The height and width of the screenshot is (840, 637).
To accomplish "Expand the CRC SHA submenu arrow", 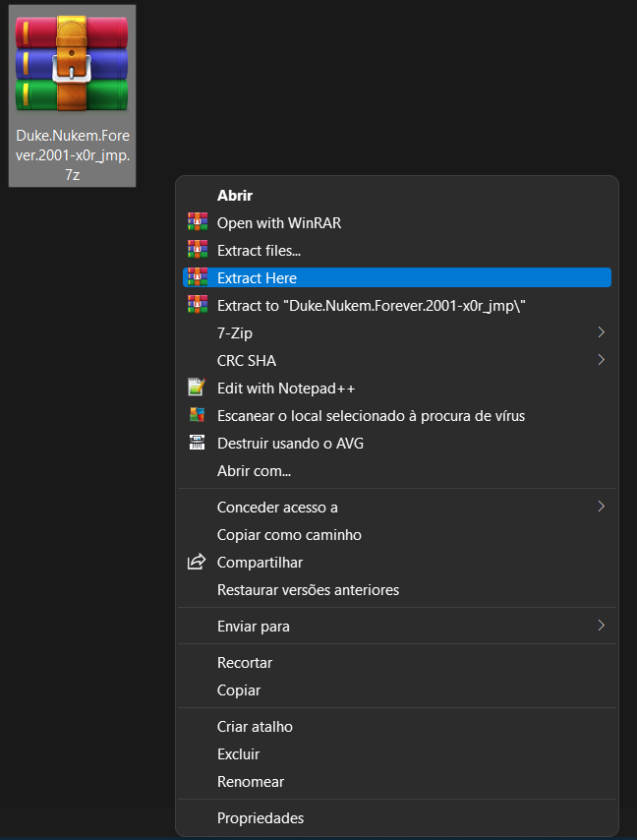I will (601, 361).
